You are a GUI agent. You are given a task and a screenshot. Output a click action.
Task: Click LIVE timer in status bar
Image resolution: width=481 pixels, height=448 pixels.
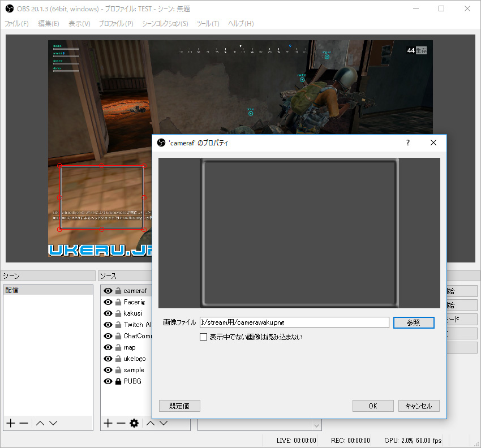coord(297,441)
